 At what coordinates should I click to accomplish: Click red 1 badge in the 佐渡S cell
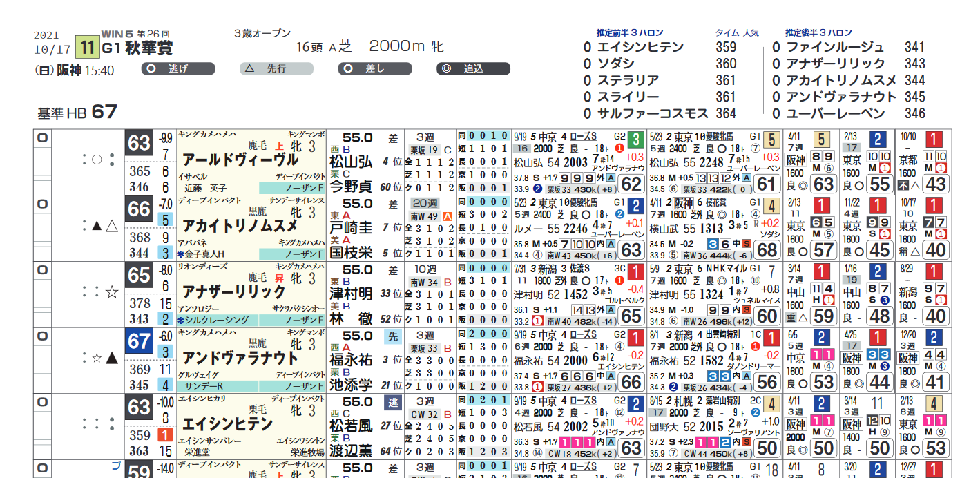tap(635, 270)
